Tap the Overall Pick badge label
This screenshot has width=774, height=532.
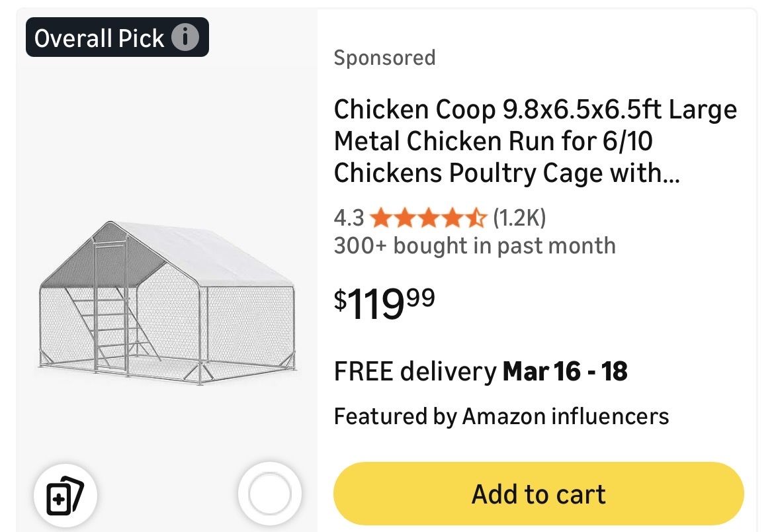tap(99, 38)
